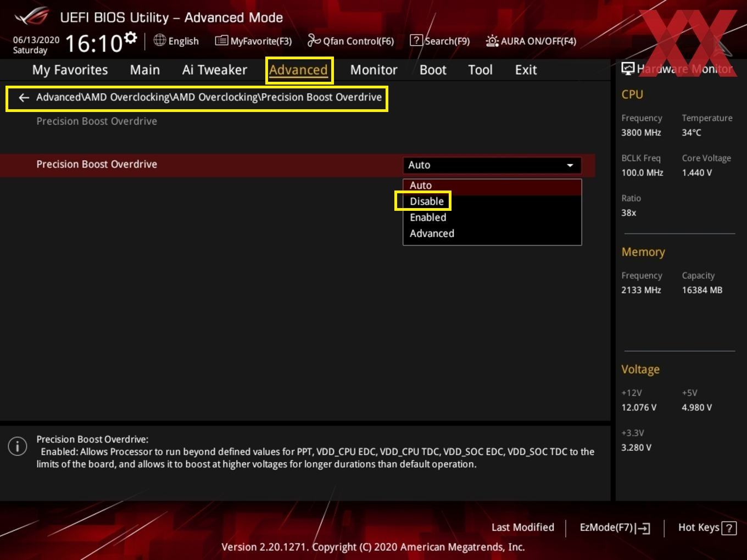Click the CPU Temperature 34°C value
Screen dimensions: 747x560
pyautogui.click(x=692, y=132)
